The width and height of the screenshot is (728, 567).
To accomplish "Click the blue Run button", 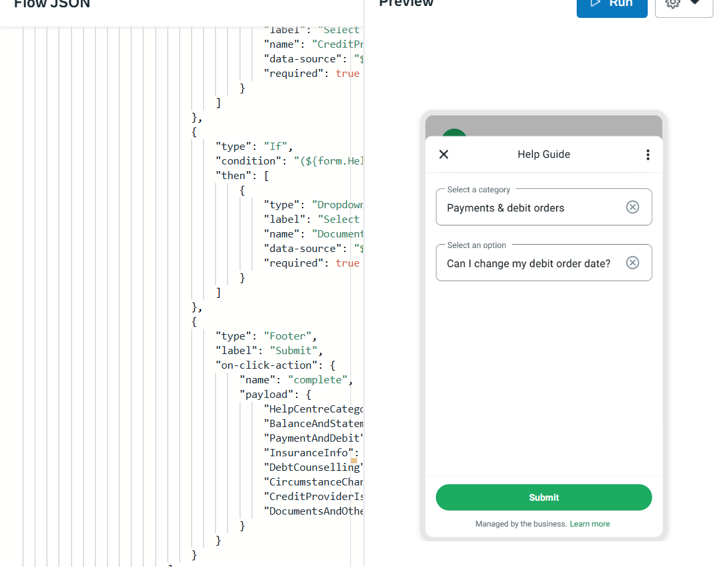I will [x=611, y=5].
